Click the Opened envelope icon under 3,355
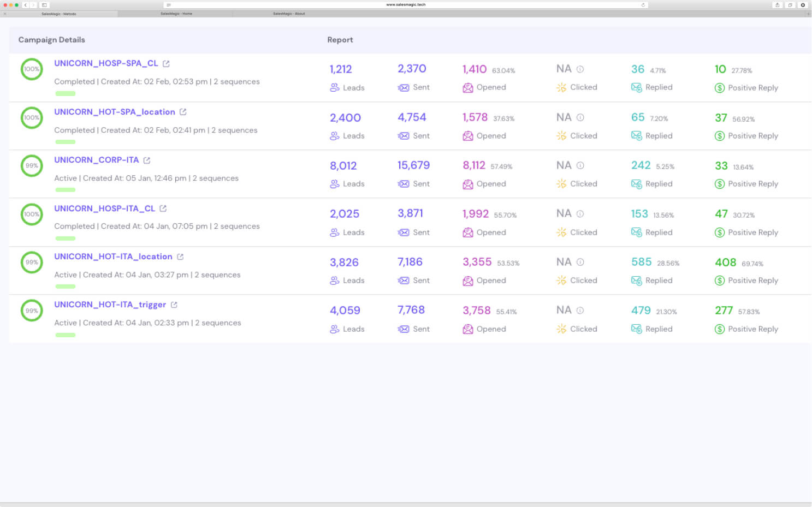Screen dimensions: 812x507 [x=468, y=281]
